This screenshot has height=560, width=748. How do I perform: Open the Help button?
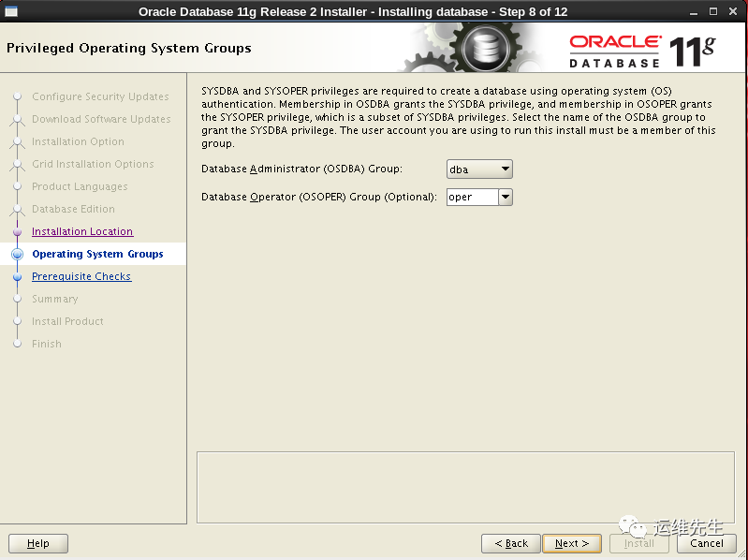(38, 543)
